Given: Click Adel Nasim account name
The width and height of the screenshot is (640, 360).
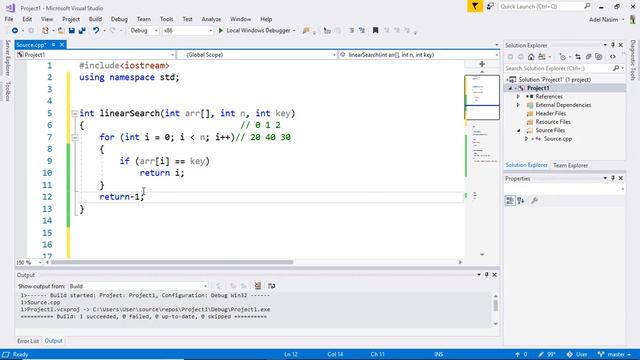Looking at the screenshot, I should (x=603, y=20).
